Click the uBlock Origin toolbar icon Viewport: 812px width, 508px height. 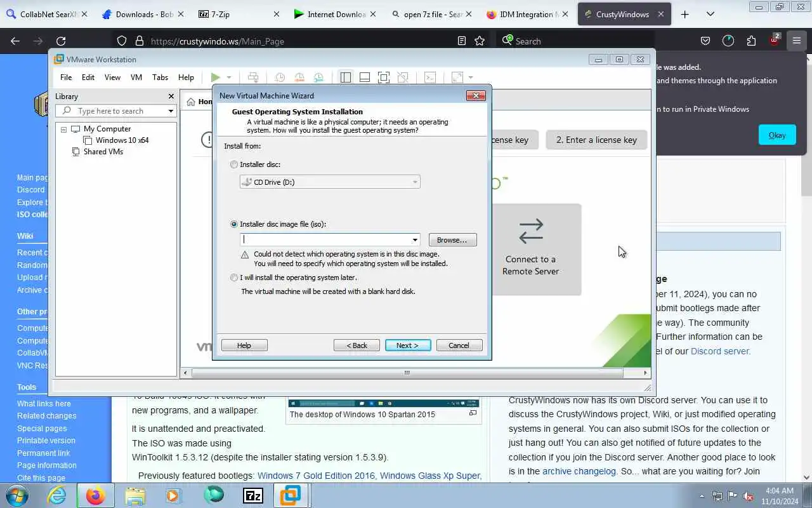click(774, 40)
